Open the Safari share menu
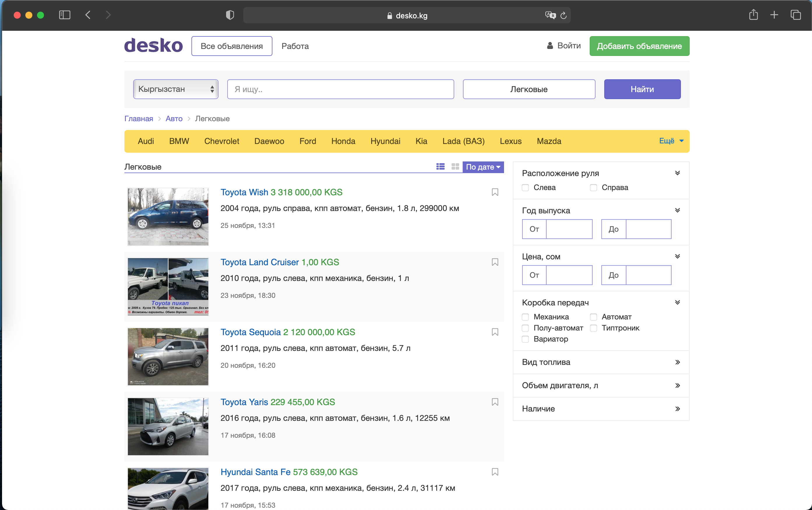 (x=753, y=15)
